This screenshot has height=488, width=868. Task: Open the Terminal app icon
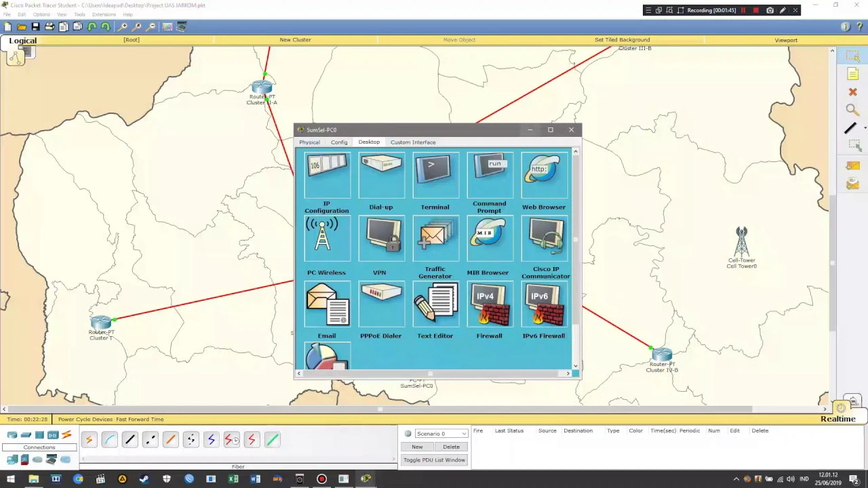click(435, 176)
